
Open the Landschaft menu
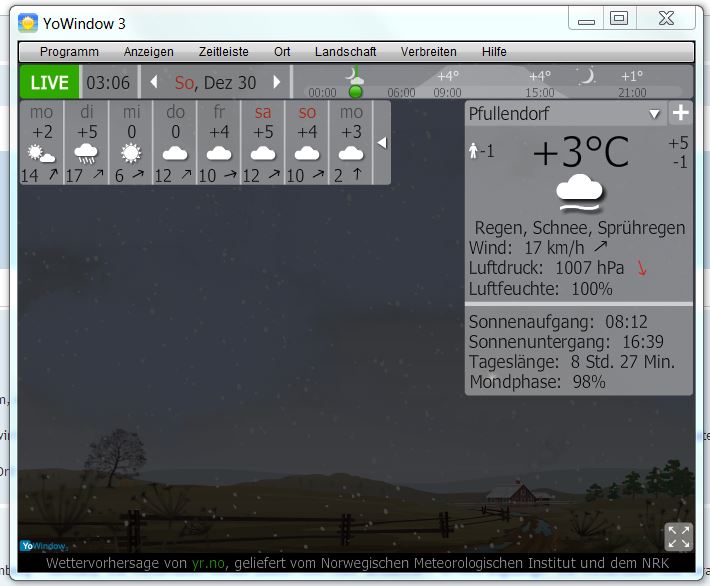click(x=345, y=52)
